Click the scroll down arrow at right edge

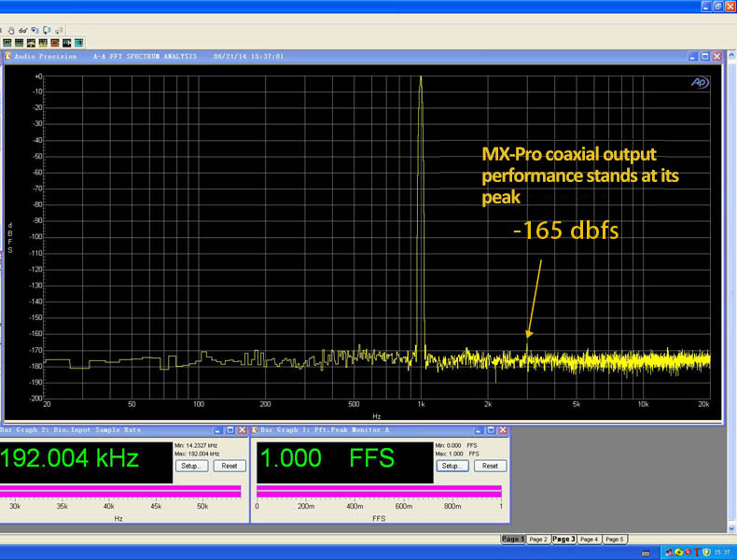tap(731, 530)
